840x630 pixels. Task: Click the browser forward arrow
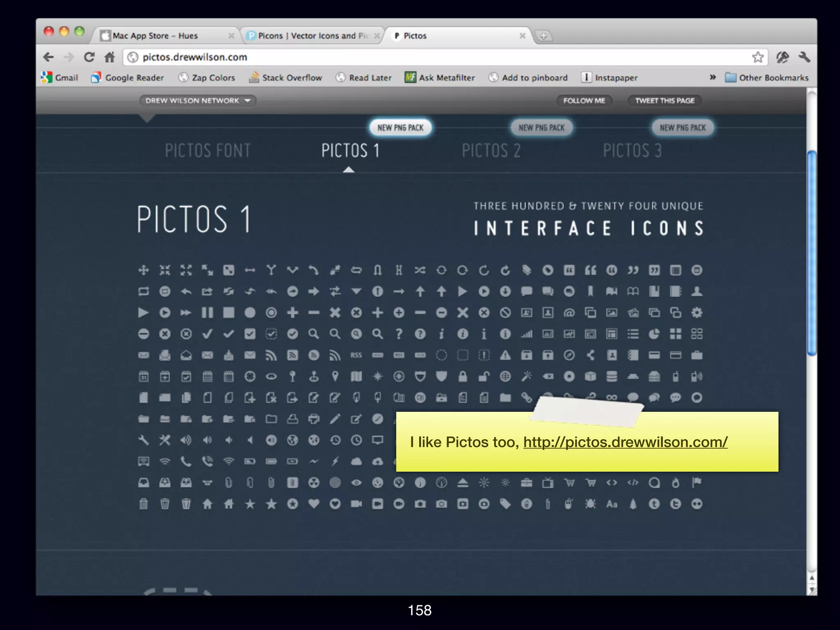[x=69, y=57]
